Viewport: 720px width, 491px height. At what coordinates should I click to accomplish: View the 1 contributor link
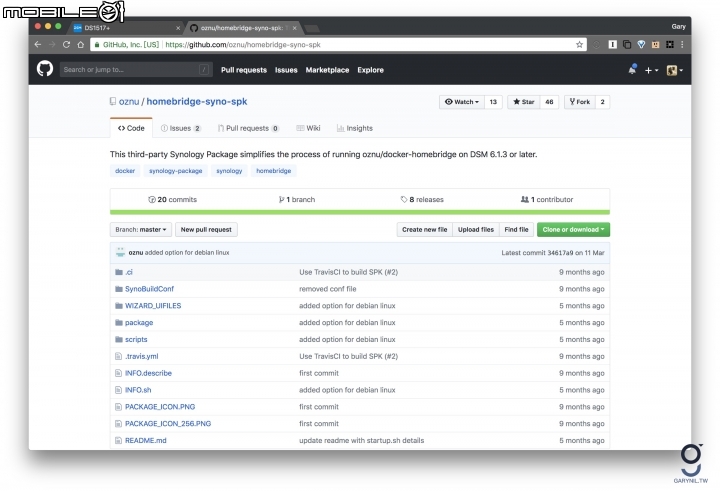(547, 199)
